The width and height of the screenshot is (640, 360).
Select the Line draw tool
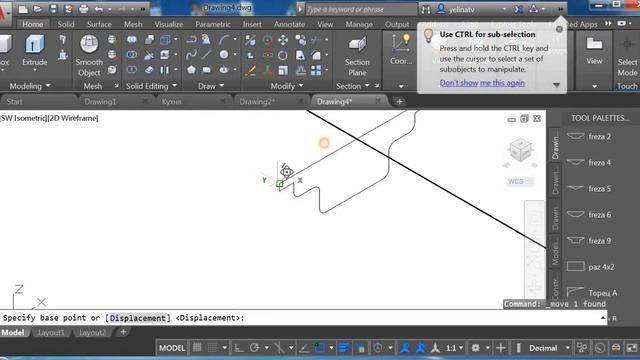[207, 55]
